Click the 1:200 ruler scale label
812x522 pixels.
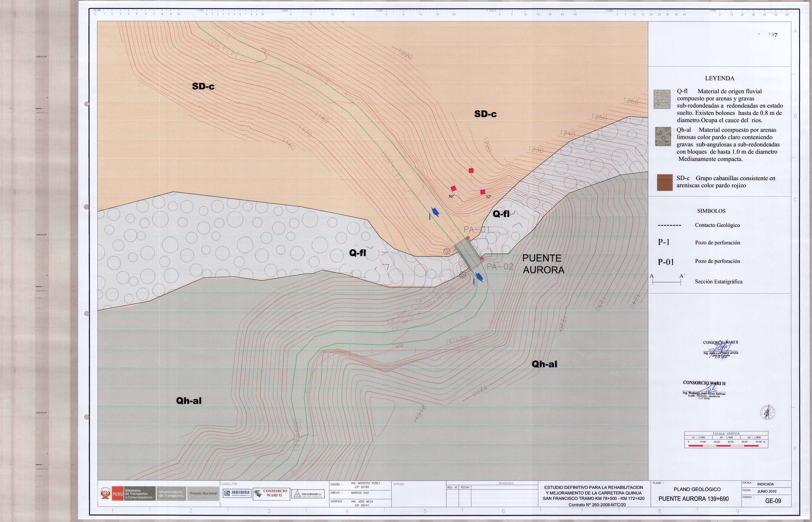(284, 11)
